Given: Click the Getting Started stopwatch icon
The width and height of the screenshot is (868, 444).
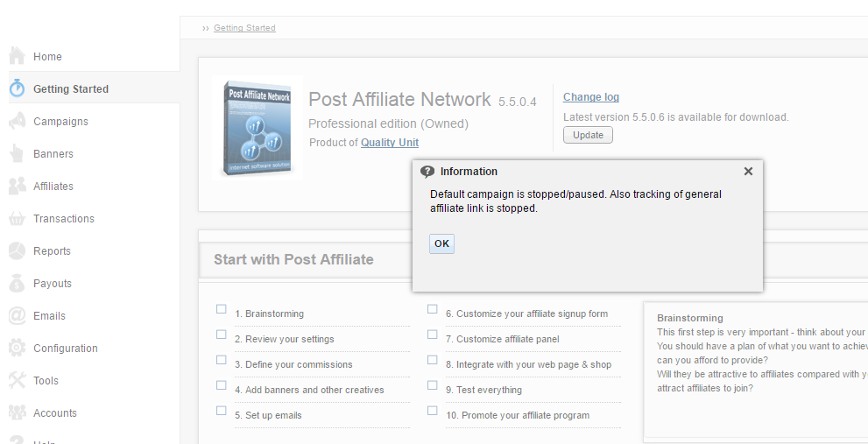Looking at the screenshot, I should point(18,88).
